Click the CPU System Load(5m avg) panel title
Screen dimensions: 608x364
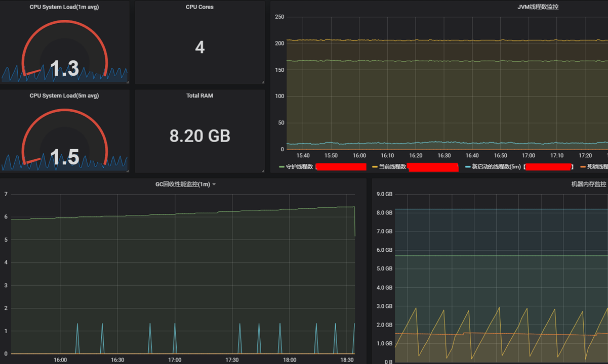tap(64, 96)
